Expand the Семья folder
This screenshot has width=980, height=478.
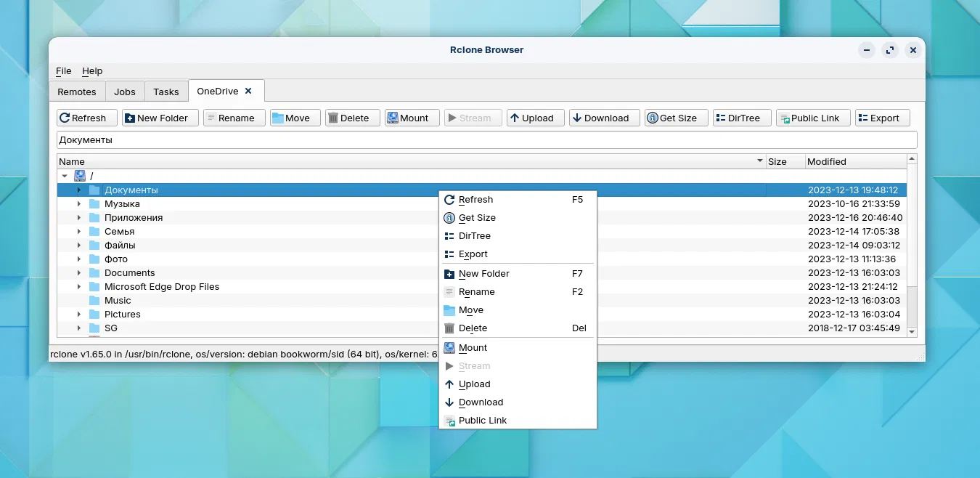click(x=79, y=231)
